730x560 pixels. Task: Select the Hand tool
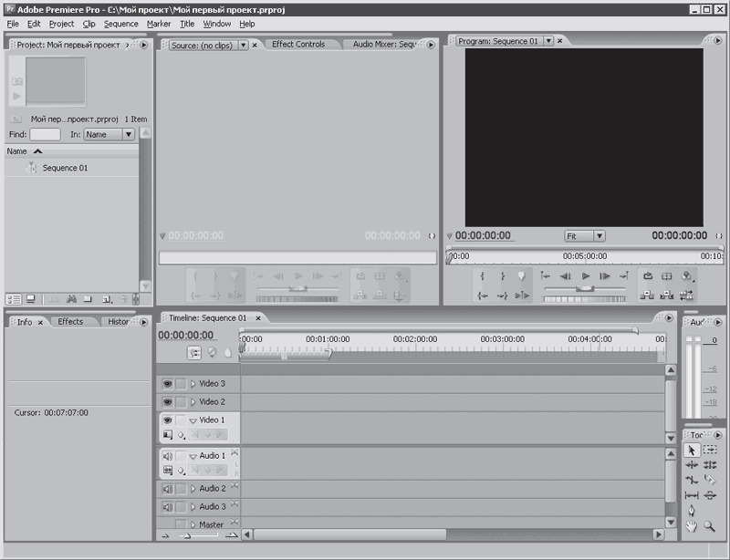point(692,525)
